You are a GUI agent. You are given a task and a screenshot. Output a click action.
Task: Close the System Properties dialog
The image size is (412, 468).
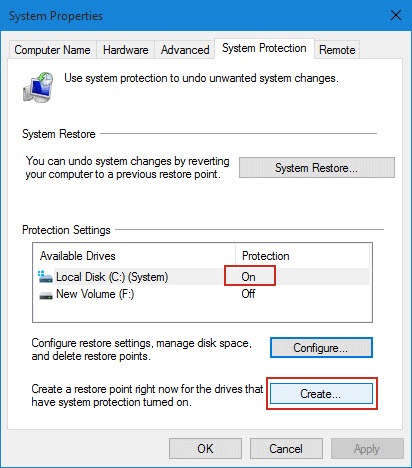pos(396,15)
